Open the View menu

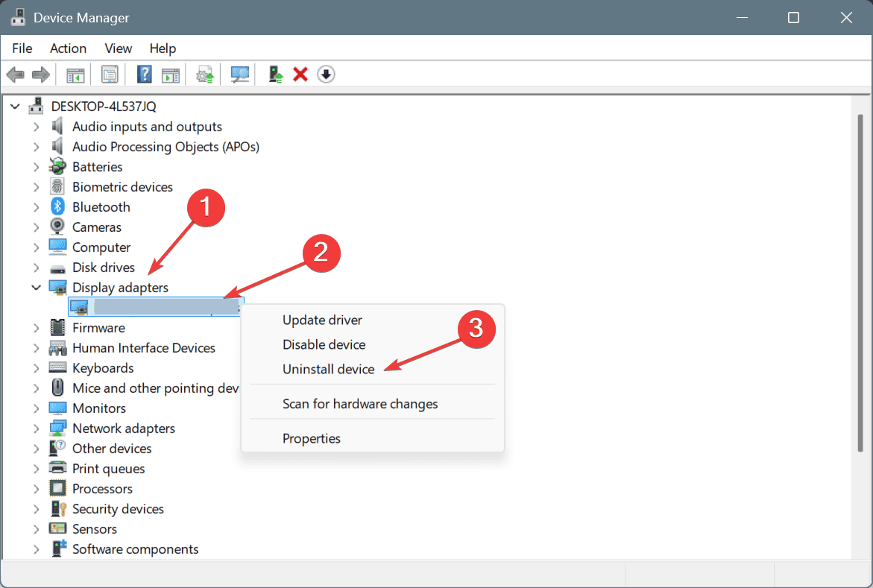coord(118,48)
